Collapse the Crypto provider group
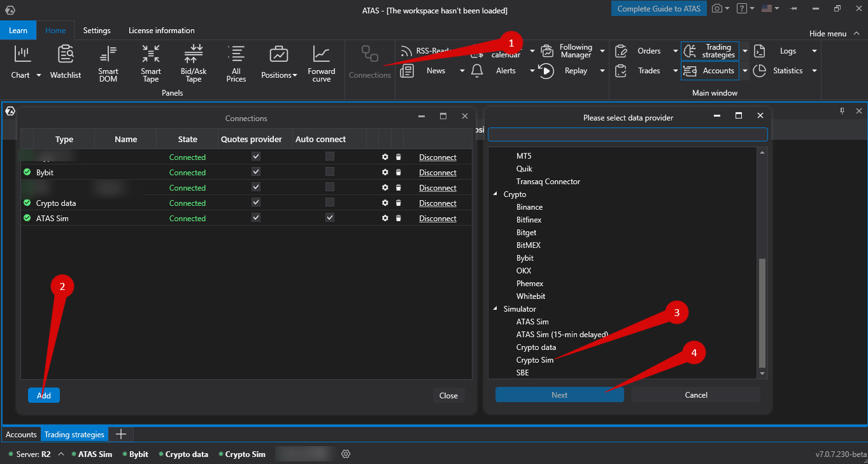This screenshot has height=464, width=868. (496, 194)
